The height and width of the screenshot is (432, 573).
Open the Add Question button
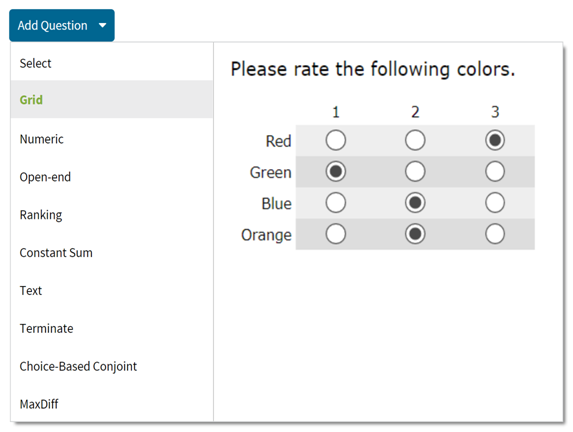coord(62,26)
